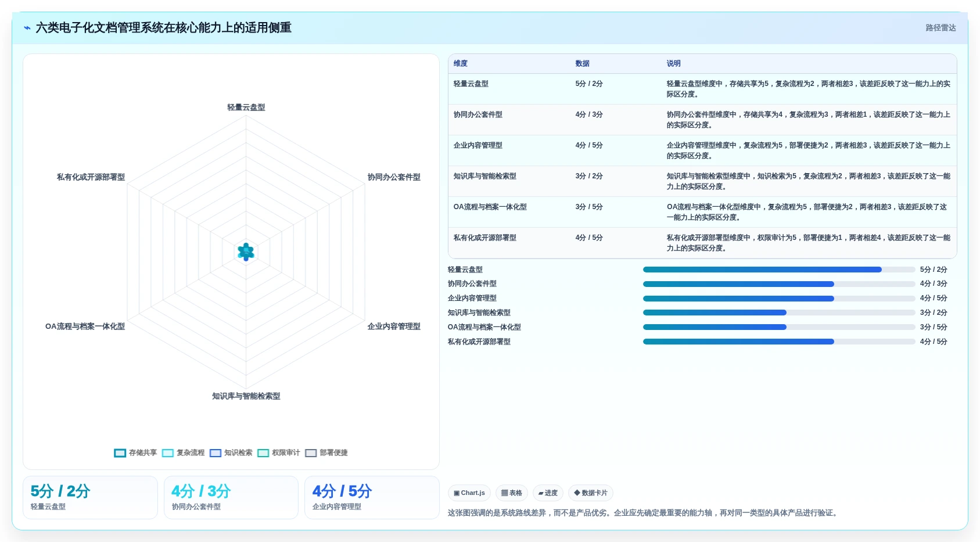Click the chart title 六类电子化文档管理系统
Screen dimensions: 980x542
point(164,28)
